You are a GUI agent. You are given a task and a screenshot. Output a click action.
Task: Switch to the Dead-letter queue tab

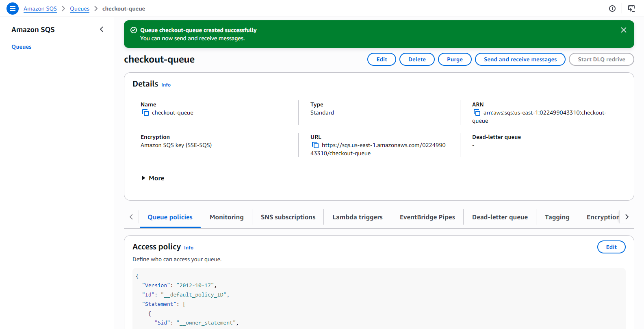[x=500, y=217]
